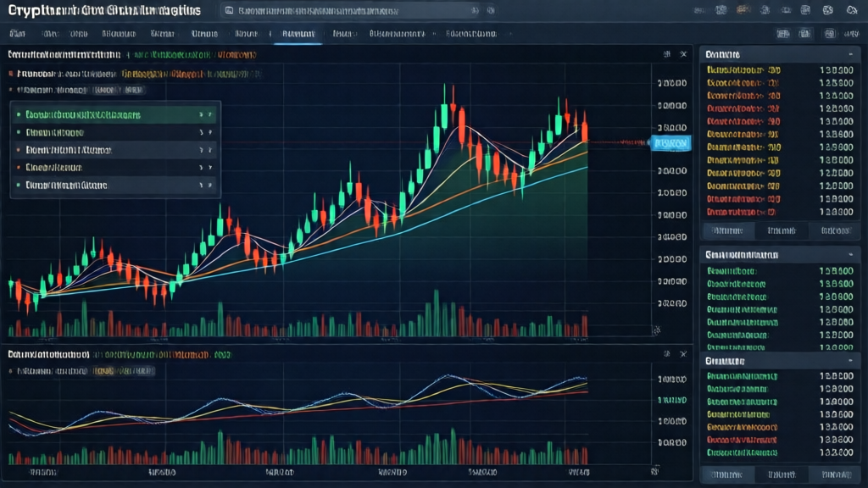The height and width of the screenshot is (488, 868).
Task: Click the blue current price label on axis
Action: (670, 143)
